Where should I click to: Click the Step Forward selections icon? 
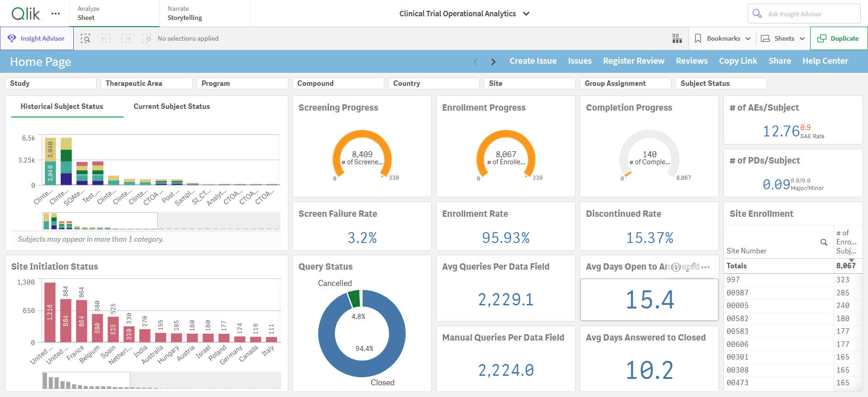(x=126, y=38)
